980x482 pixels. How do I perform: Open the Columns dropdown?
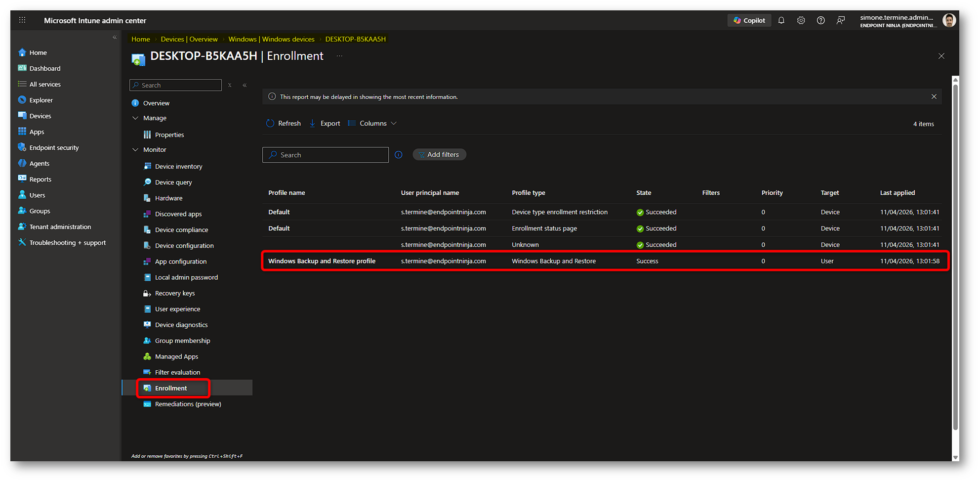click(372, 124)
